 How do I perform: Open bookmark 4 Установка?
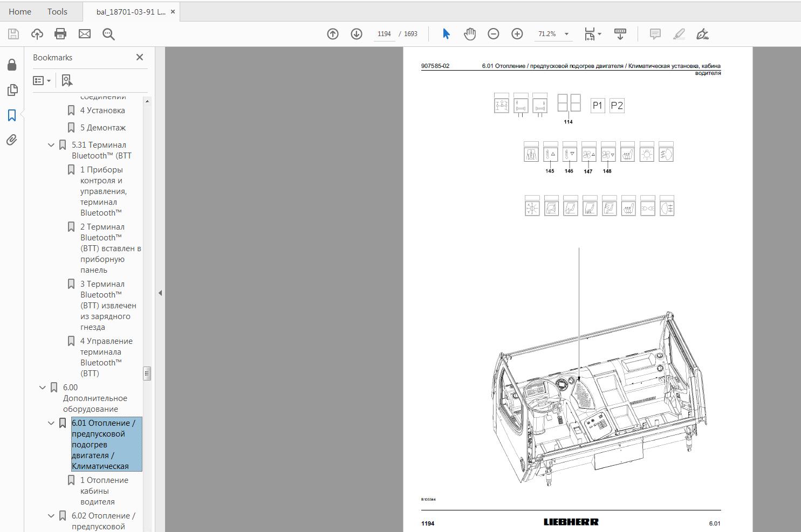[102, 110]
